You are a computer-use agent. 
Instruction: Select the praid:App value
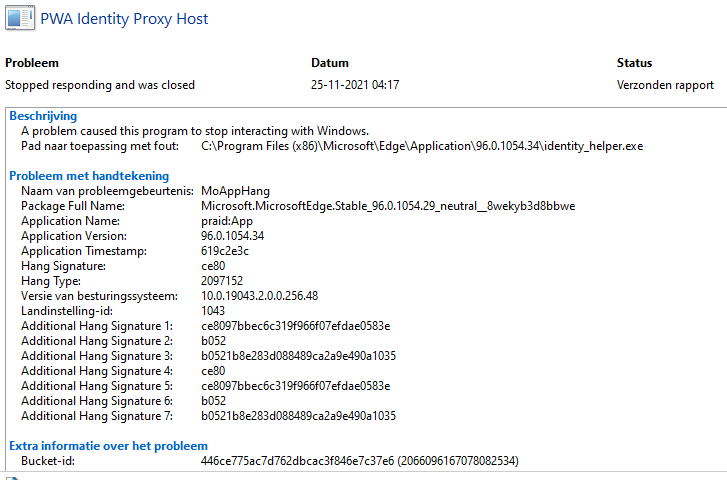click(227, 221)
